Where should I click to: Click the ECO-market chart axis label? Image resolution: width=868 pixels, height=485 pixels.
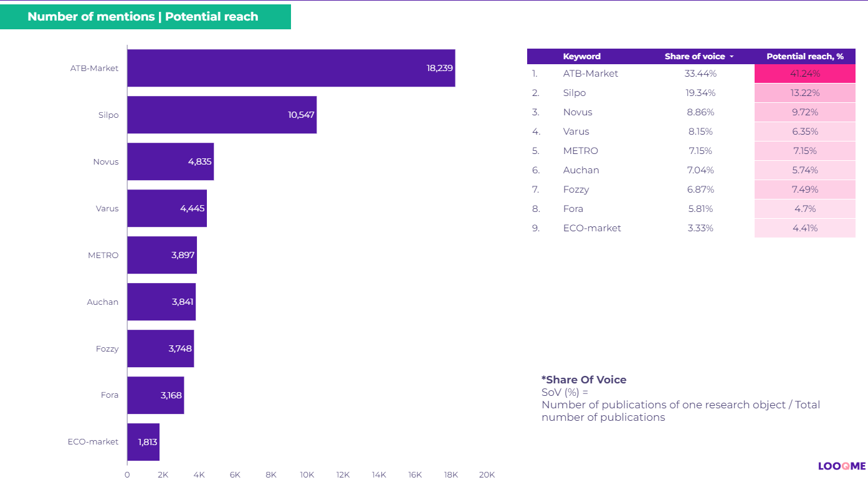(93, 441)
